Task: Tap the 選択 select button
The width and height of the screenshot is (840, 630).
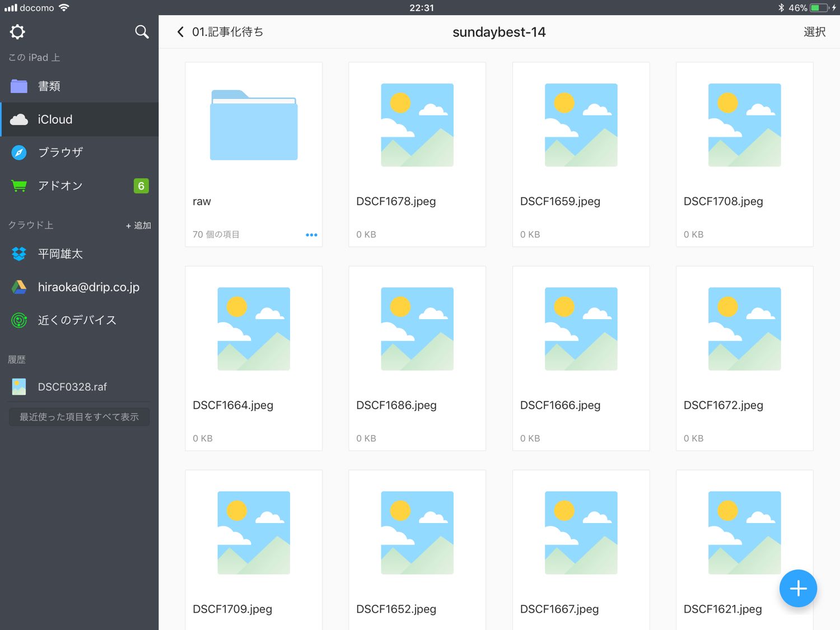Action: pyautogui.click(x=814, y=32)
